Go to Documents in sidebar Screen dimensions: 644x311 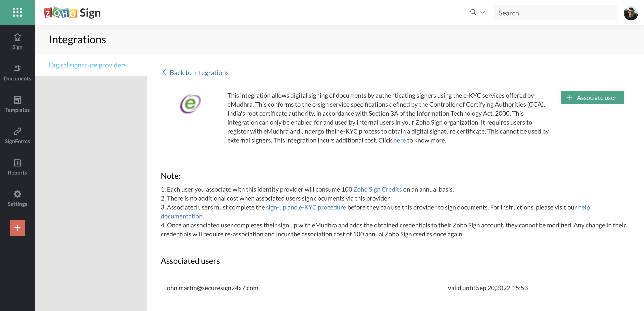17,73
